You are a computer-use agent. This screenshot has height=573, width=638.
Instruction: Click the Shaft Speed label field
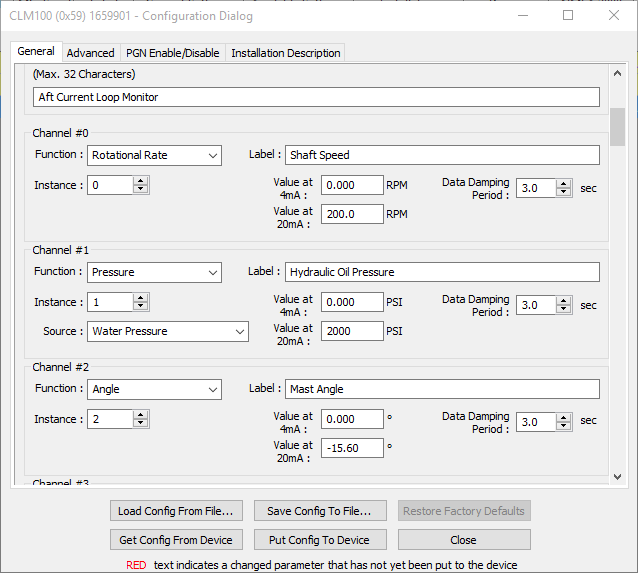click(x=441, y=155)
